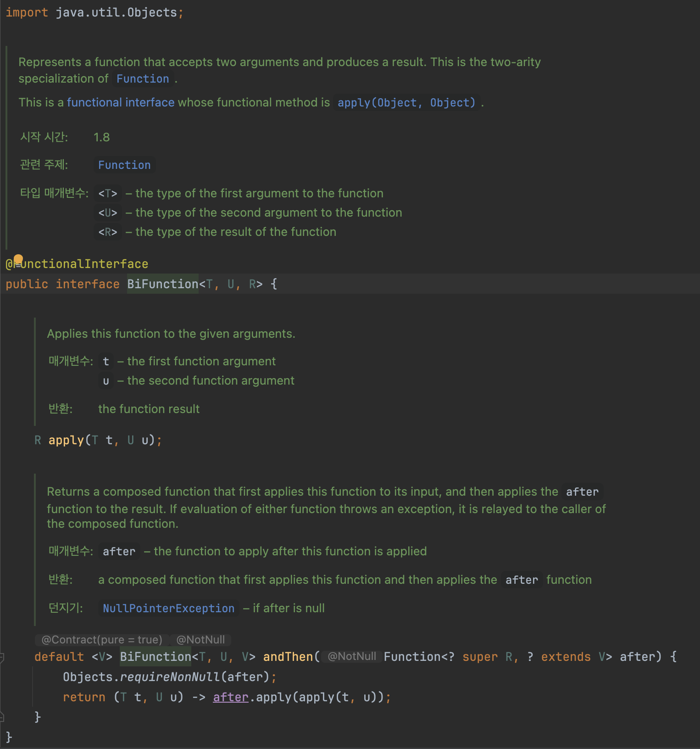Click 'Applies this function to the given arguments.'
Screen dimensions: 700x749
[171, 334]
